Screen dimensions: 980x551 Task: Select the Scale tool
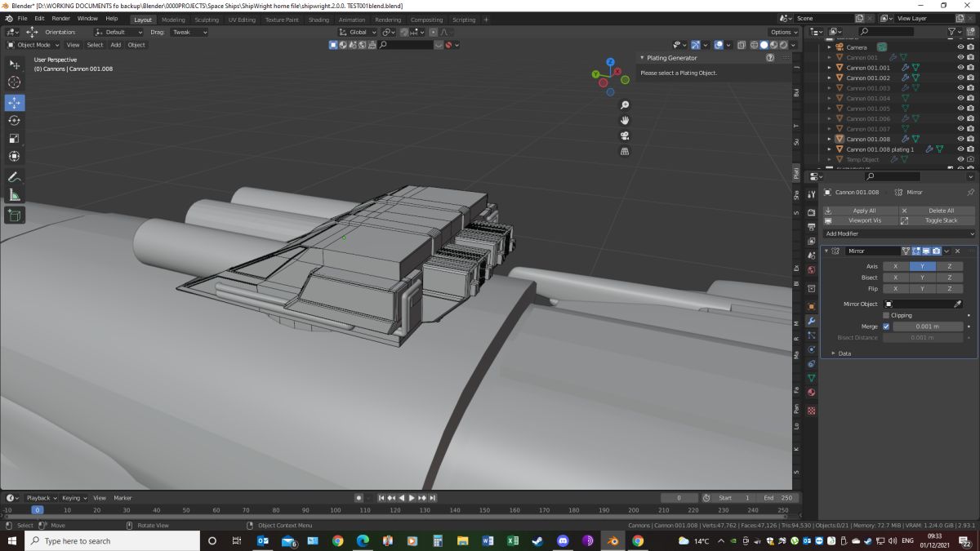point(14,138)
